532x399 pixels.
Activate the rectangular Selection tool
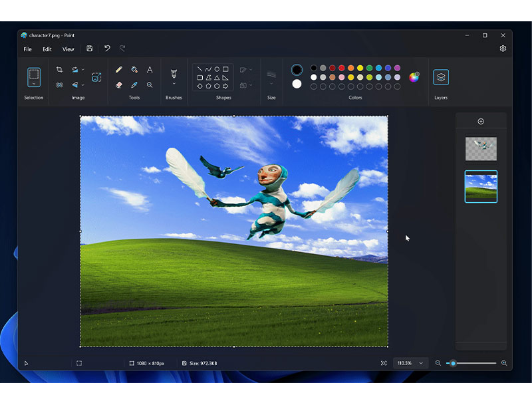[34, 74]
